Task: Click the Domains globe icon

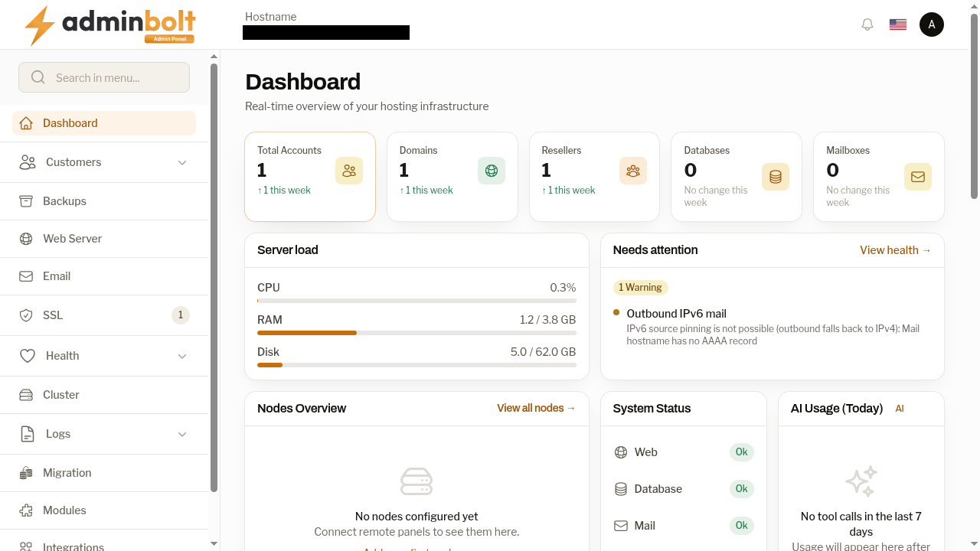Action: point(492,171)
